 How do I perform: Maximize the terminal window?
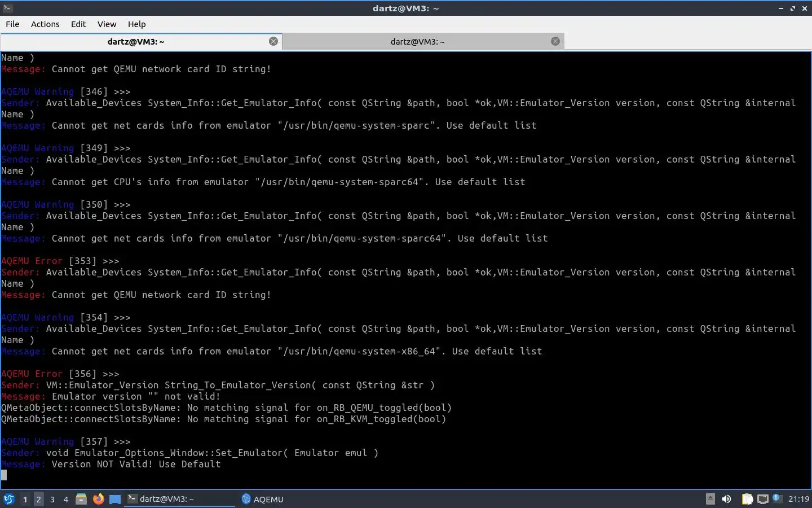click(793, 8)
